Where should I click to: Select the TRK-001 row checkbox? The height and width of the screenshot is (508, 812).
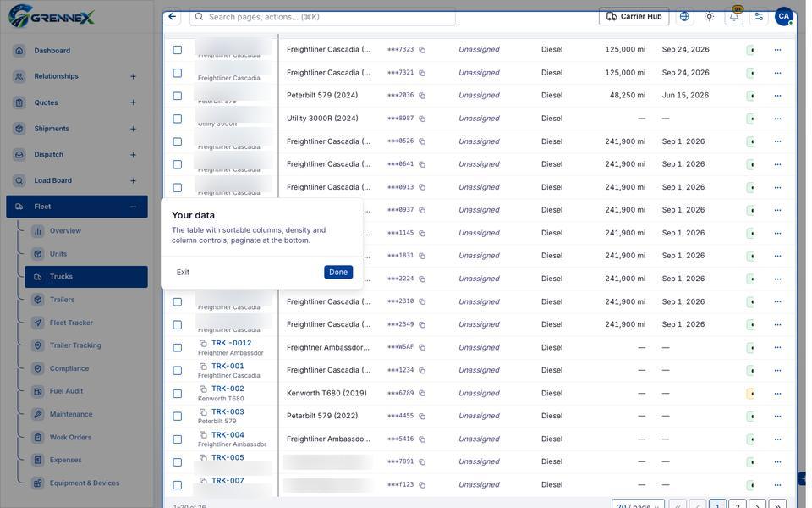(177, 371)
